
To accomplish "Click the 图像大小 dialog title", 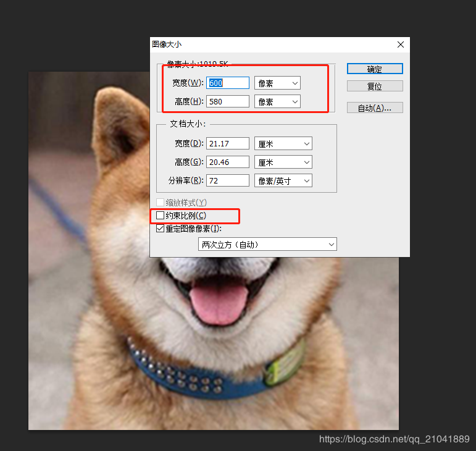I will [x=167, y=44].
